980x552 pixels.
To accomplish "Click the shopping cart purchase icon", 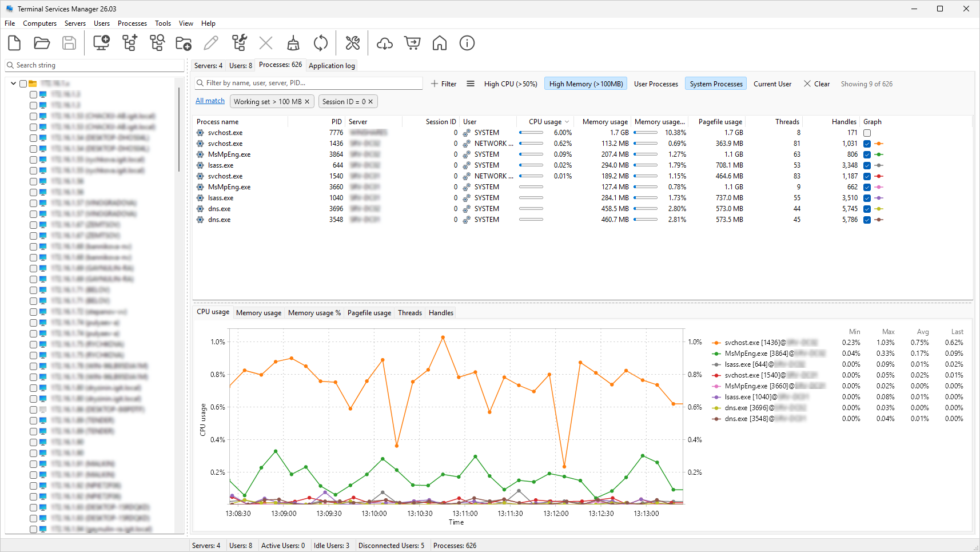I will click(x=412, y=43).
